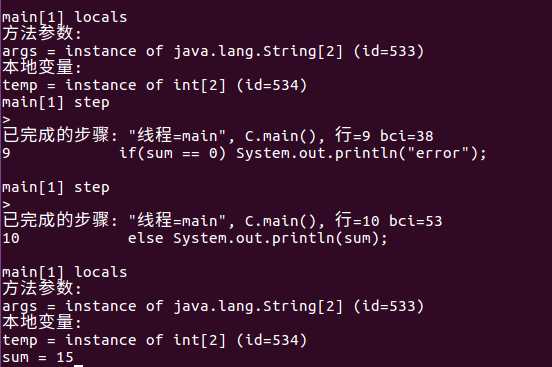552x367 pixels.
Task: Click source line 9 'if(sum == 0)'
Action: (x=244, y=153)
